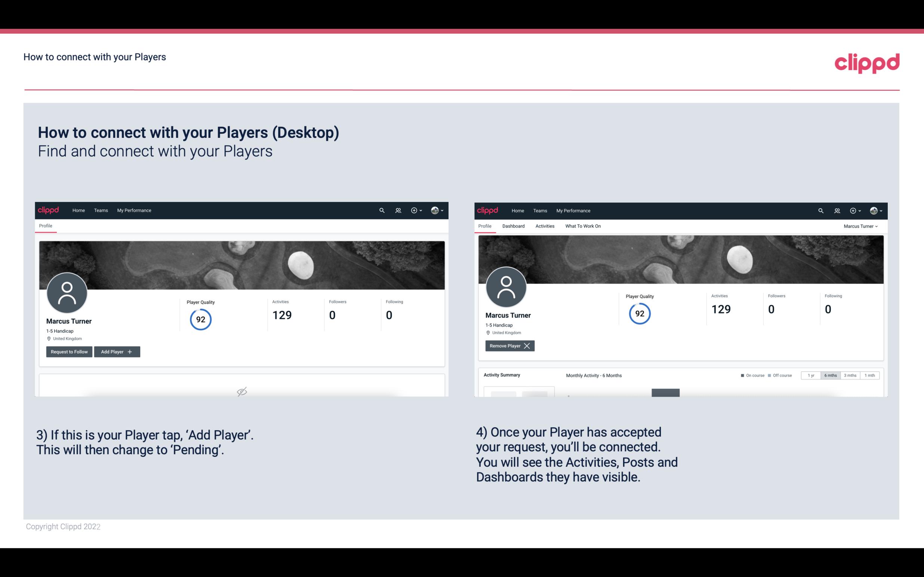Click the search icon in right panel navbar

820,211
